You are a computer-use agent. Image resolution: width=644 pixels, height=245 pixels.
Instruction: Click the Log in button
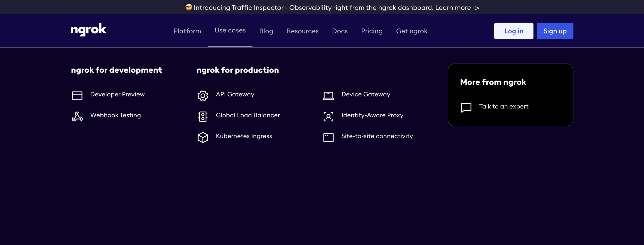(514, 31)
